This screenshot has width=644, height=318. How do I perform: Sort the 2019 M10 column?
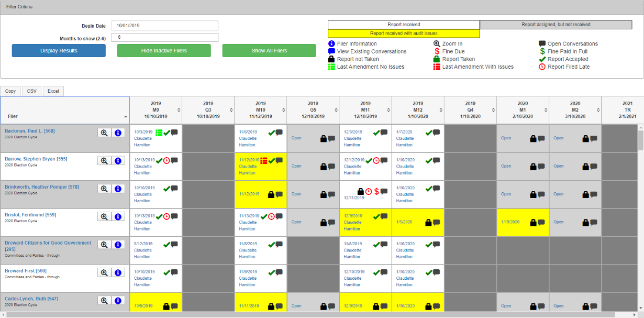260,110
